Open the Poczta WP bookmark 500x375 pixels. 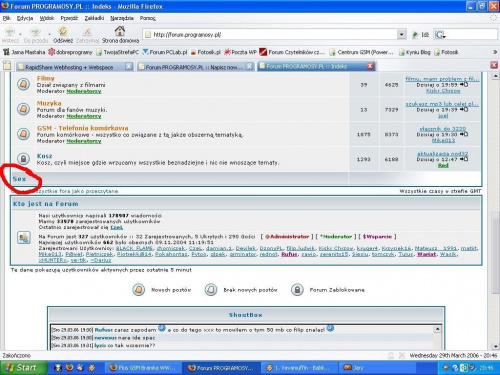pyautogui.click(x=240, y=52)
